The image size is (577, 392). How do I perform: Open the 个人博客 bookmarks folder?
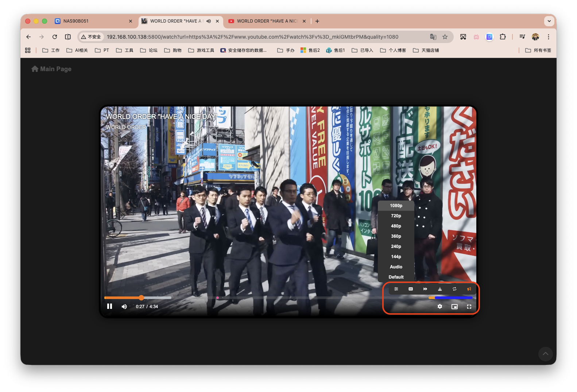click(393, 50)
